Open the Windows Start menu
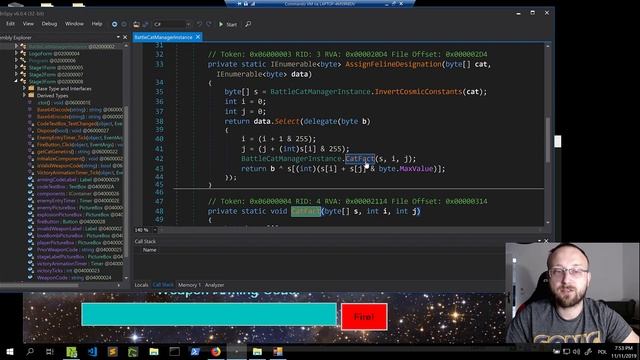This screenshot has height=360, width=640. [10, 351]
